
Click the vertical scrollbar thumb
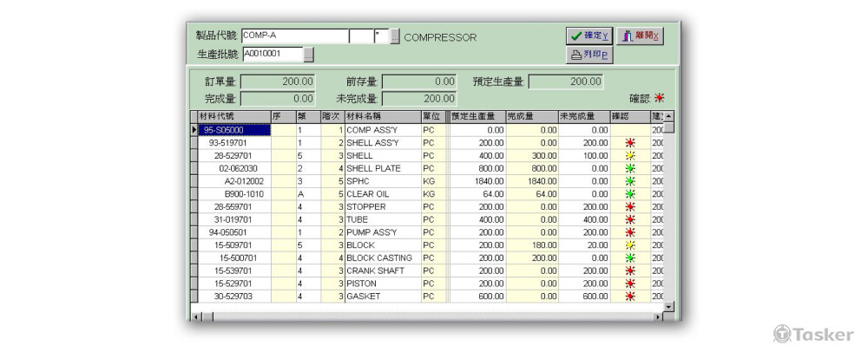[x=668, y=127]
